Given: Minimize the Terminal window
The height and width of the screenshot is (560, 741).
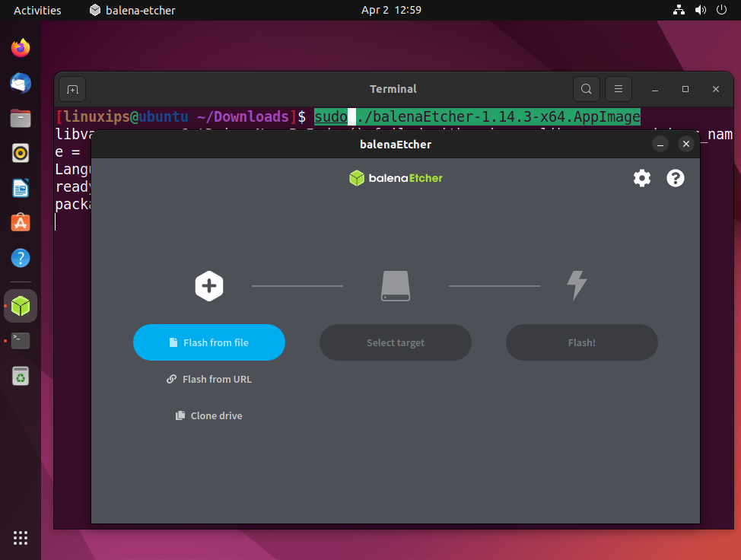Looking at the screenshot, I should [x=655, y=89].
